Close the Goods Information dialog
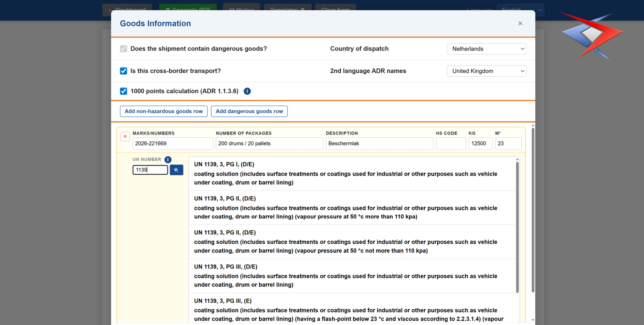The image size is (644, 325). pos(520,24)
